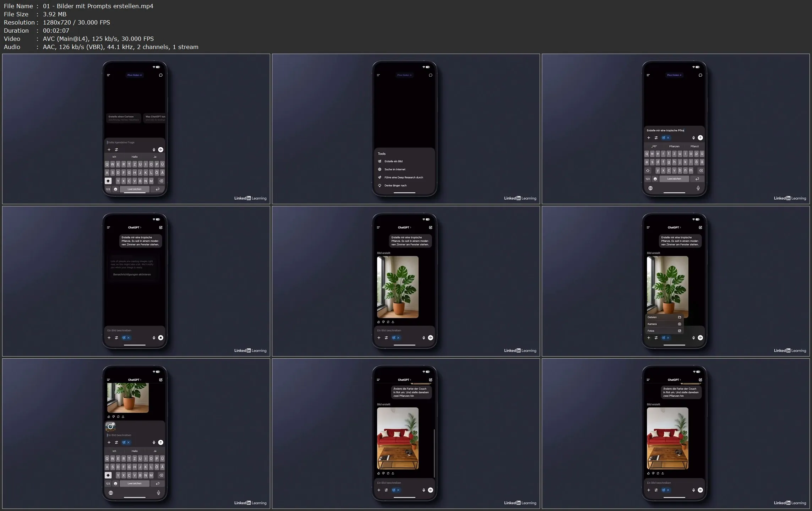Image resolution: width=812 pixels, height=511 pixels.
Task: Click the user message bubble above "Benachrichtigungen aktivieren"
Action: pos(141,241)
